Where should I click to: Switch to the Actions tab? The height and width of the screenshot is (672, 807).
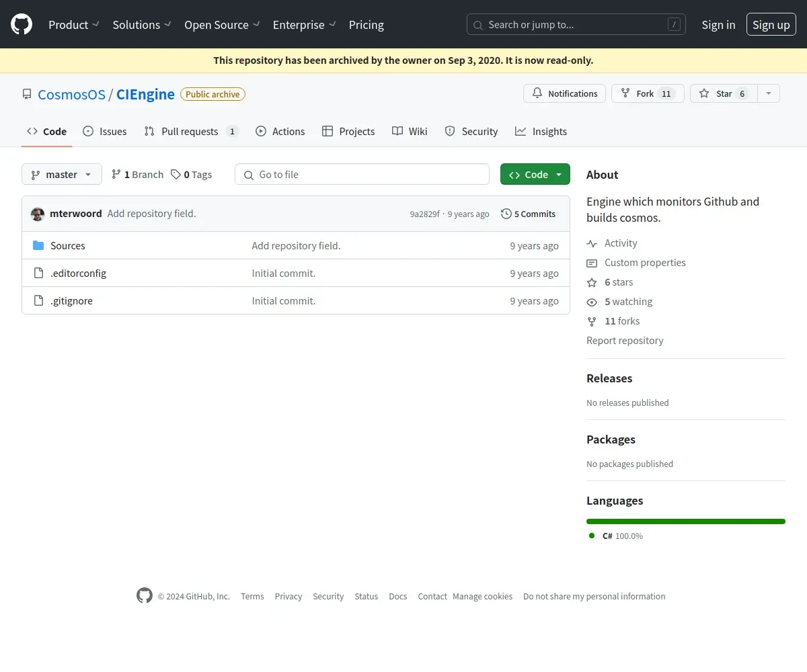[x=280, y=131]
